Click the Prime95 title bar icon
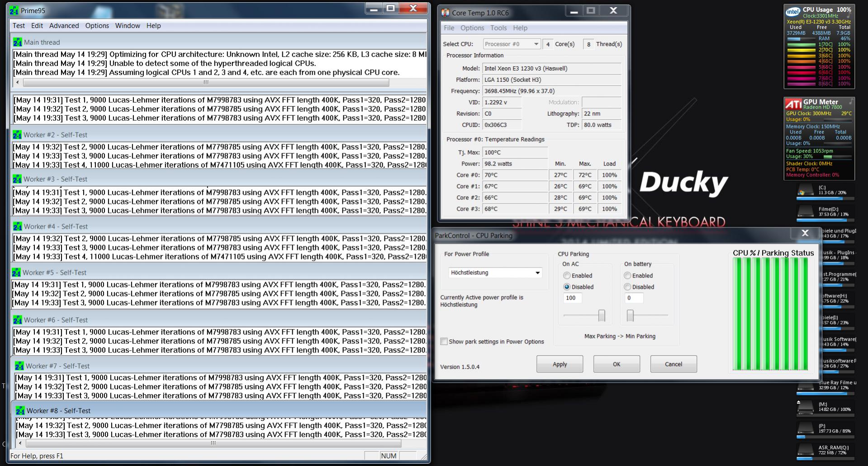The height and width of the screenshot is (466, 868). coord(14,10)
